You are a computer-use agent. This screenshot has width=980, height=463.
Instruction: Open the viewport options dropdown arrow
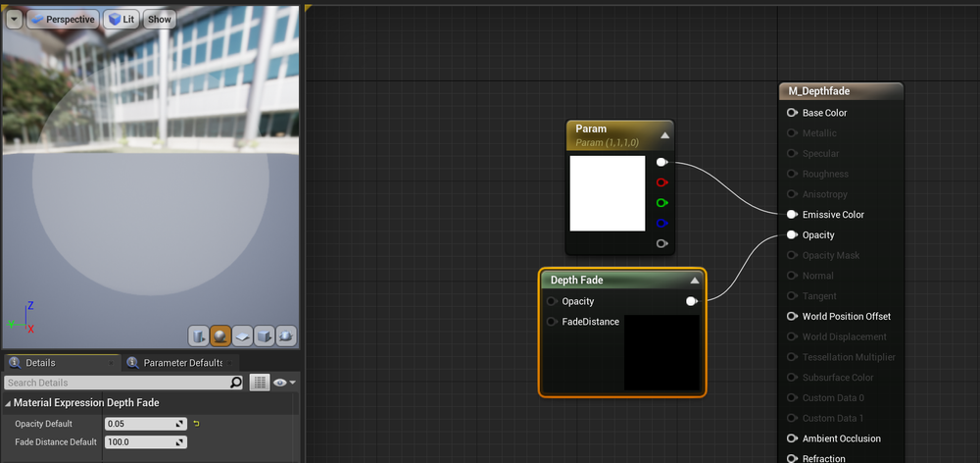[x=15, y=20]
